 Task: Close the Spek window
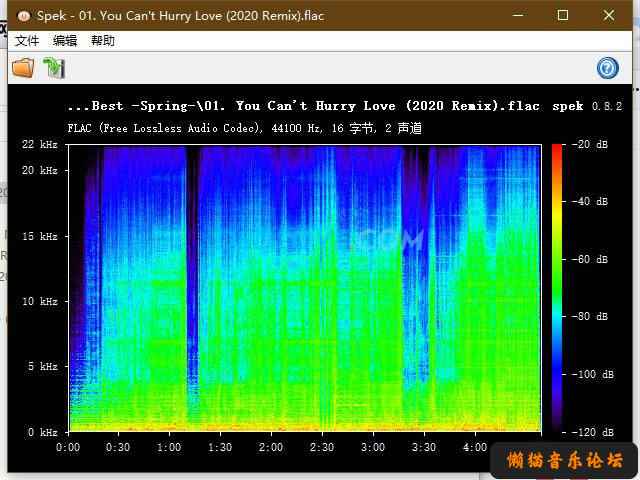609,16
